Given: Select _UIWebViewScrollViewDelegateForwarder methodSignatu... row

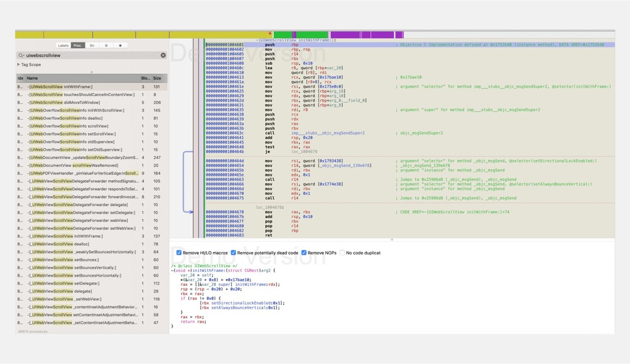Looking at the screenshot, I should pos(92,181).
